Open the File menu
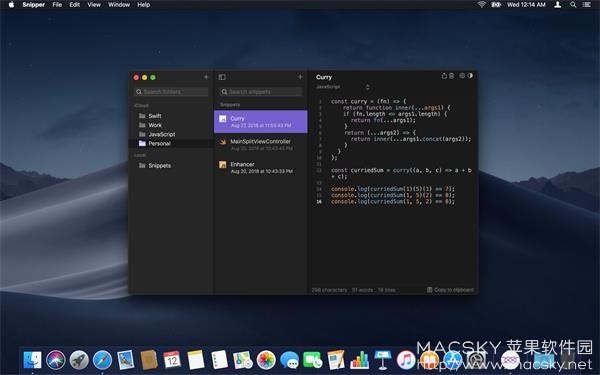This screenshot has height=375, width=600. (57, 5)
